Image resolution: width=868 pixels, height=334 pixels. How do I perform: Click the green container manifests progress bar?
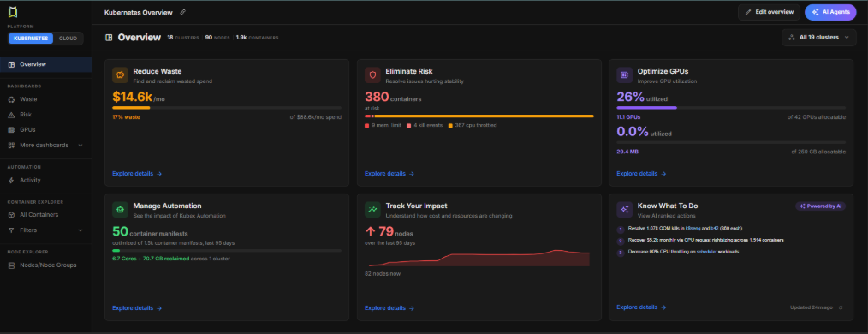227,251
